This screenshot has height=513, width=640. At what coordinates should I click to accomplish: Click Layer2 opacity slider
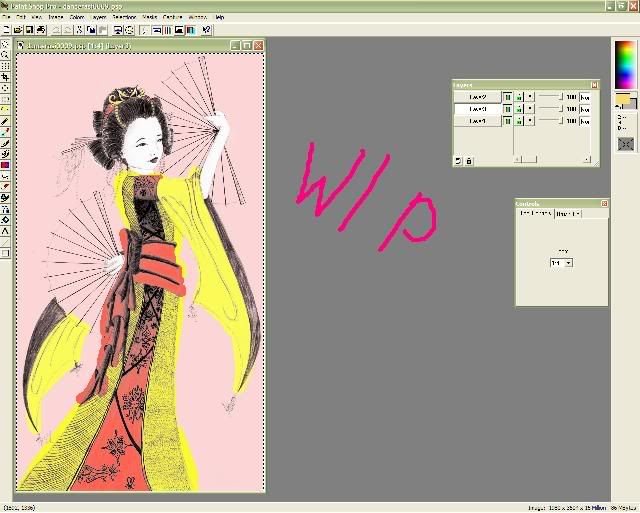pos(551,97)
